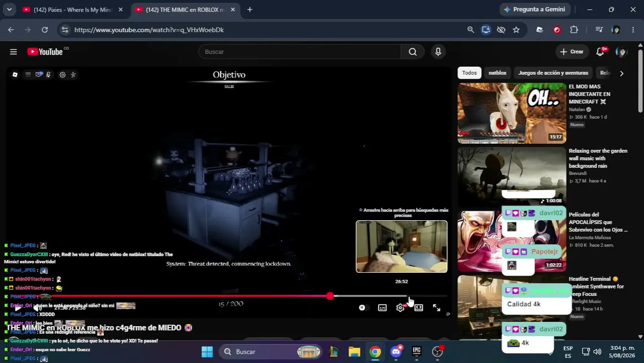Click the YouTube search magnifier button
Image resolution: width=644 pixels, height=363 pixels.
[x=413, y=51]
